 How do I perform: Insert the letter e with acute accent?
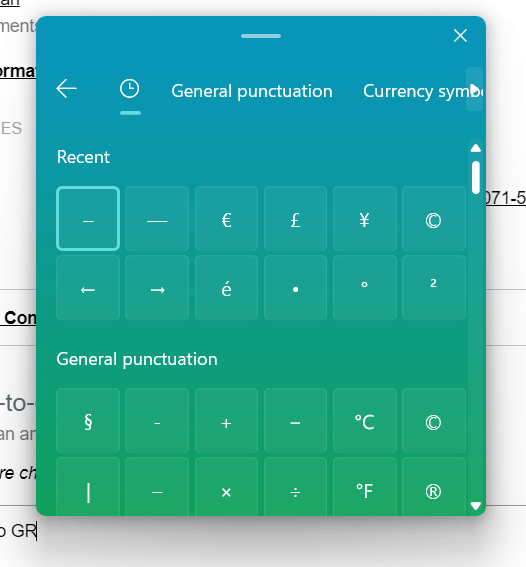point(226,288)
